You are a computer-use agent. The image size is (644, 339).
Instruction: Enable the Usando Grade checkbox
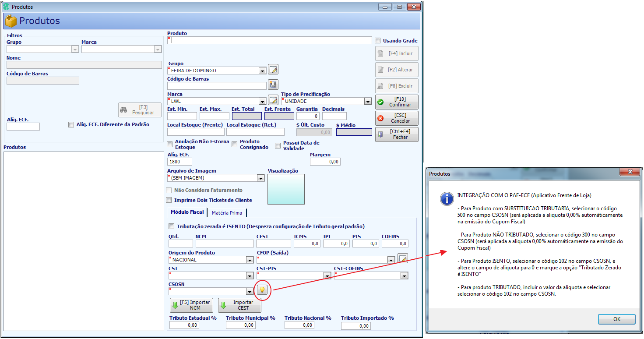(377, 41)
